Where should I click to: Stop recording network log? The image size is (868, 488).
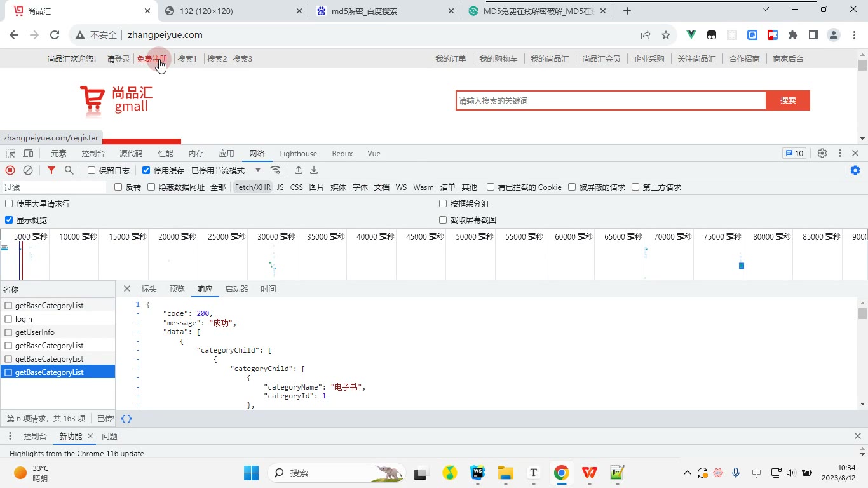point(10,170)
